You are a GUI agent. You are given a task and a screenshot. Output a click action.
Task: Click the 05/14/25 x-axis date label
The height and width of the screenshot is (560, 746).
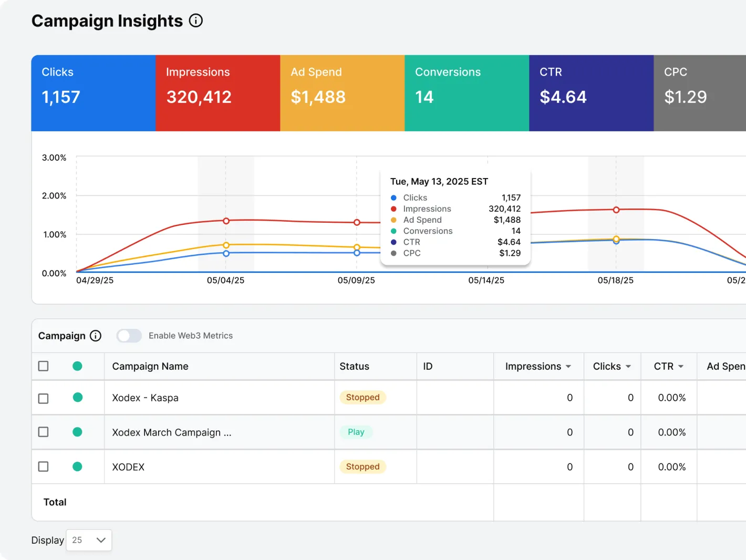pos(486,280)
